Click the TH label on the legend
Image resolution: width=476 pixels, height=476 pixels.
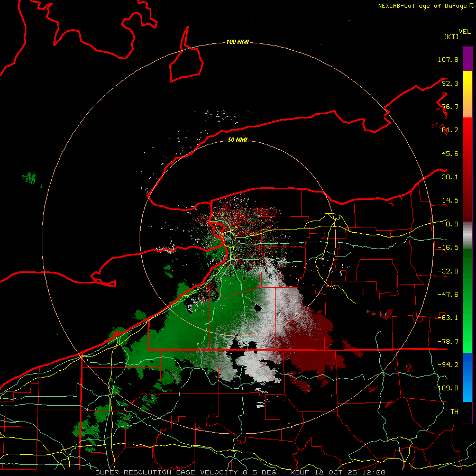(x=454, y=412)
